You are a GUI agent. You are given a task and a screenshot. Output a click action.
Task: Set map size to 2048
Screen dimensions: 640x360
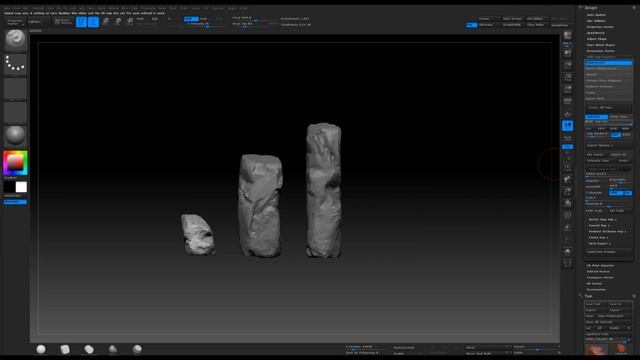[x=613, y=129]
